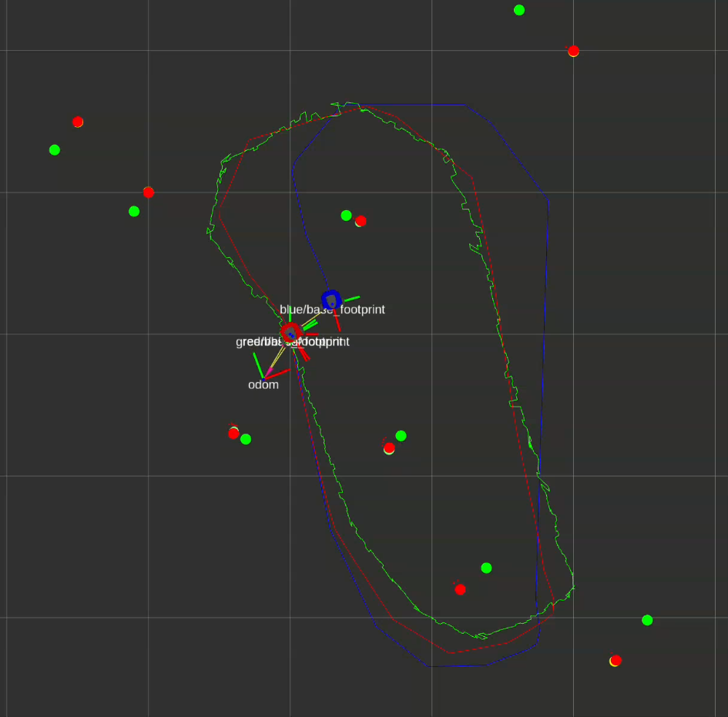Select the red dot inside the upper loop
728x717 pixels.
coord(361,221)
